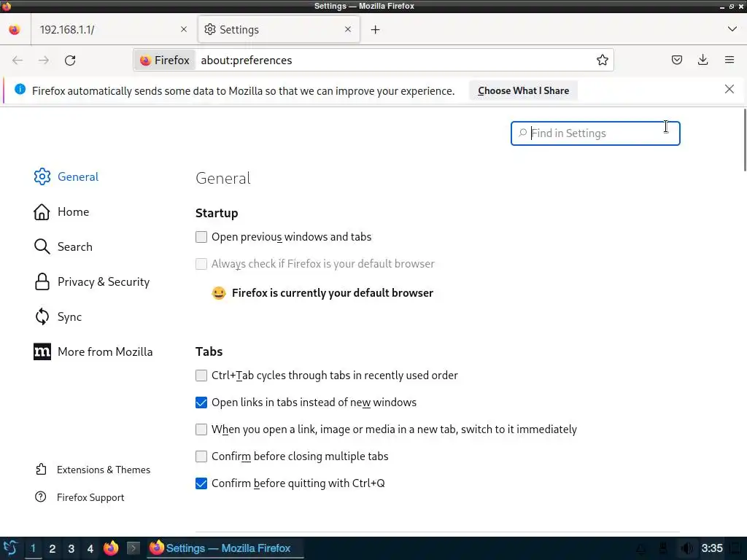Viewport: 747px width, 560px height.
Task: Enable Confirm before closing multiple tabs
Action: tap(201, 456)
